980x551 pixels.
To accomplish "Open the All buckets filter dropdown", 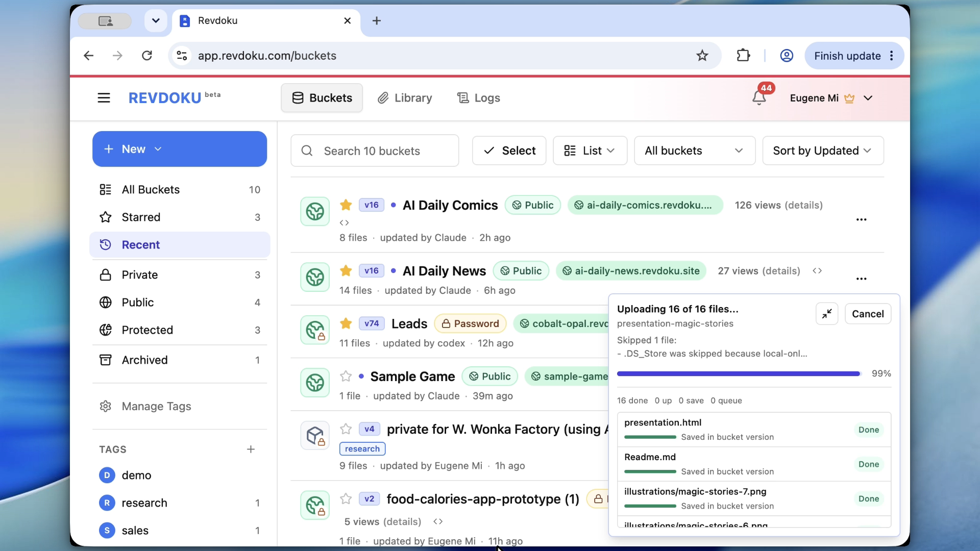I will [x=695, y=151].
